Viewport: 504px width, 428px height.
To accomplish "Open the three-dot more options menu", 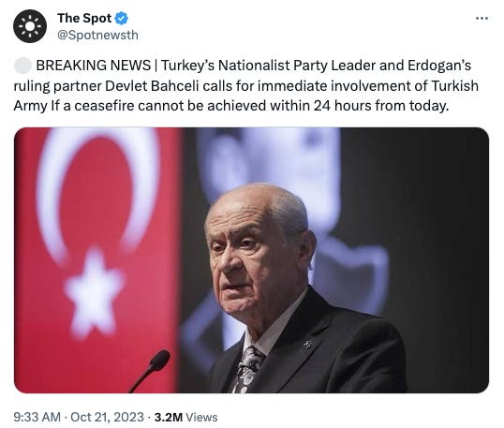I will pos(482,19).
